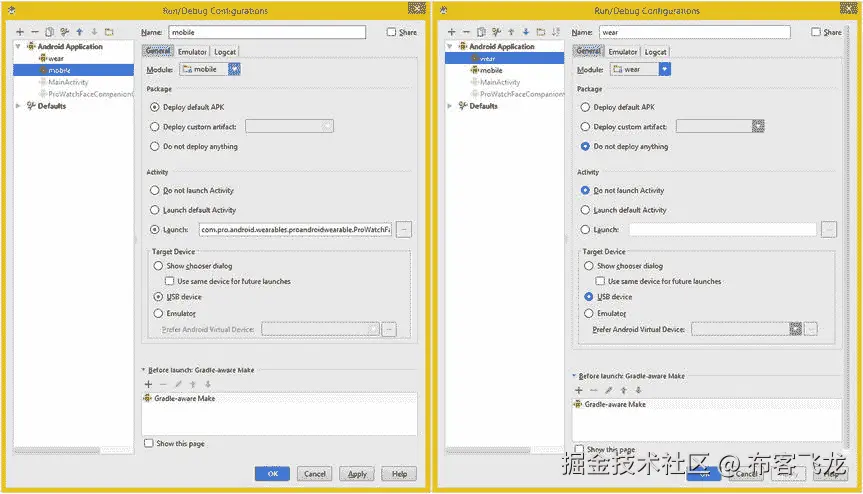
Task: Copy configuration icon in right wear dialog
Action: point(482,32)
